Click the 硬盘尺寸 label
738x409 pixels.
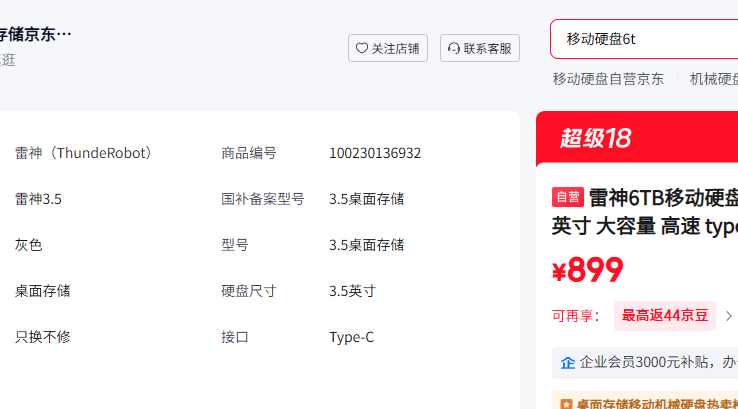[x=249, y=291]
